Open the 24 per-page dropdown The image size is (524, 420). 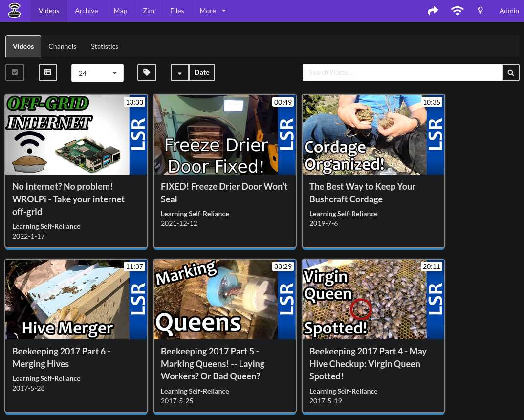pyautogui.click(x=97, y=73)
